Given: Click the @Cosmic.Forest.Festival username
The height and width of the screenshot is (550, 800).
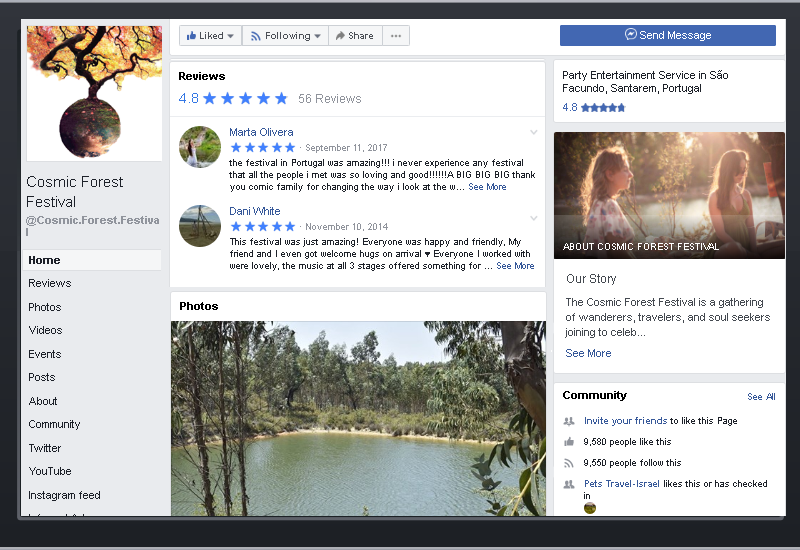Looking at the screenshot, I should (92, 226).
